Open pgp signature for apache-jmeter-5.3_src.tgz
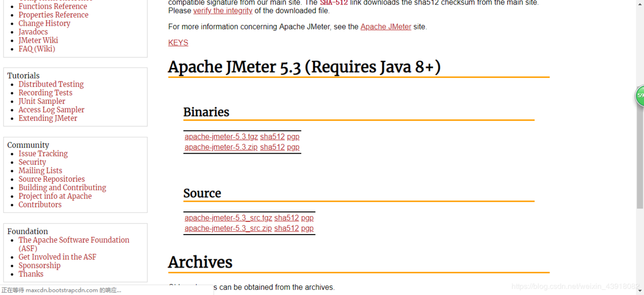Screen dimensions: 644x295 coord(307,218)
